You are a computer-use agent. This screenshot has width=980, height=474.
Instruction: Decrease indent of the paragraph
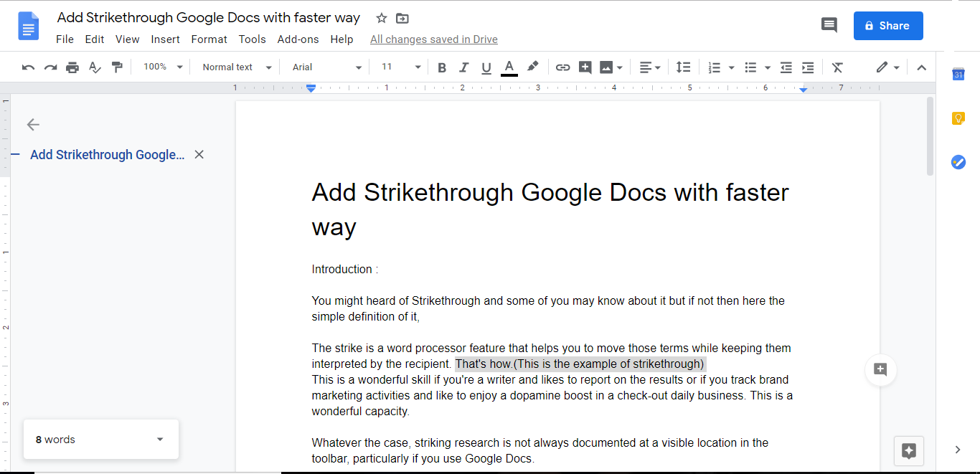(786, 67)
